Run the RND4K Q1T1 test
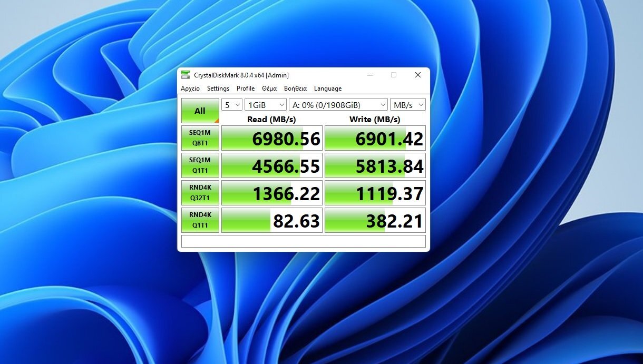 pos(200,220)
